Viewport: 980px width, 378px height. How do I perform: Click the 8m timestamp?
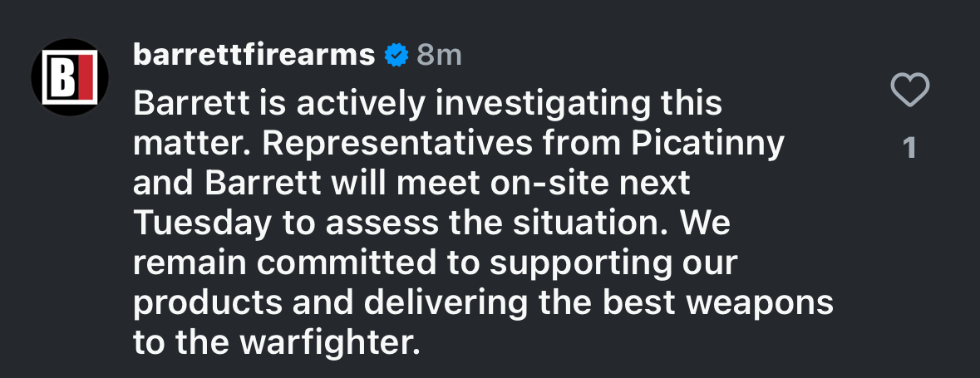438,56
